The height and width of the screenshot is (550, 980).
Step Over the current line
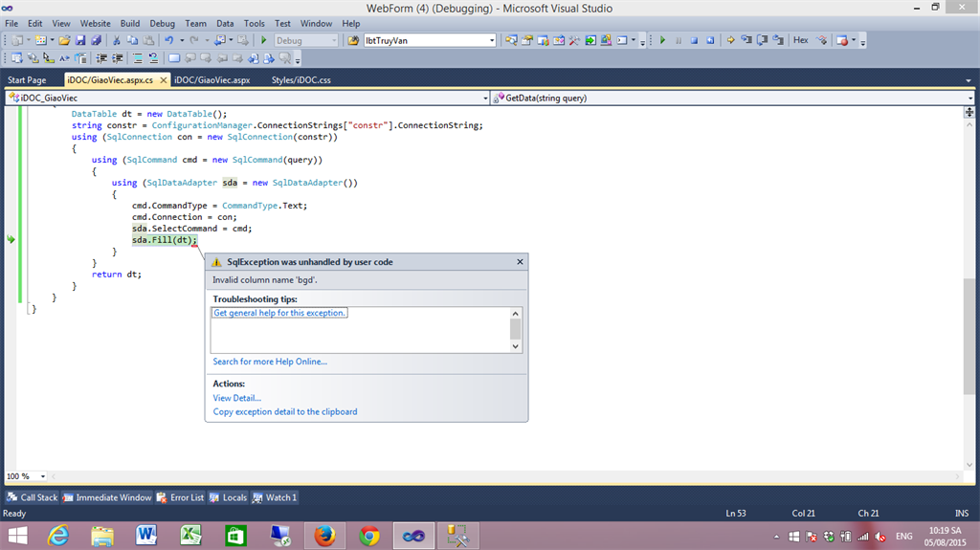pos(762,40)
